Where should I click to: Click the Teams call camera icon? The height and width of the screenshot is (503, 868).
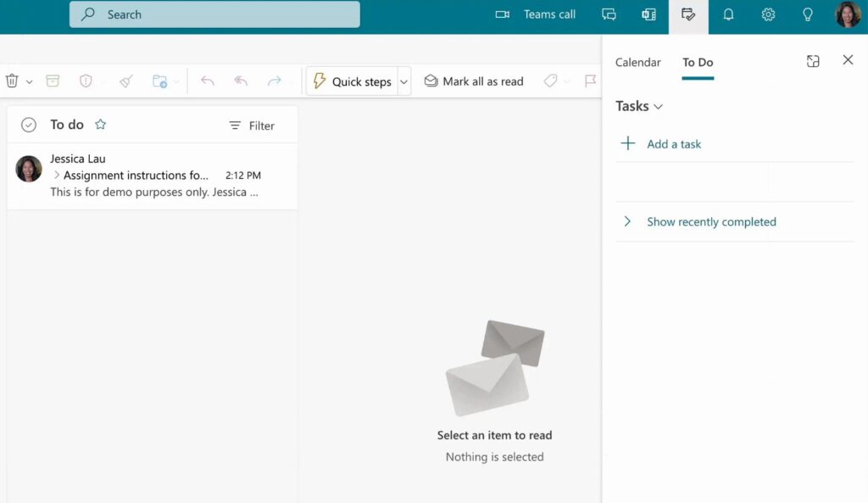click(502, 14)
